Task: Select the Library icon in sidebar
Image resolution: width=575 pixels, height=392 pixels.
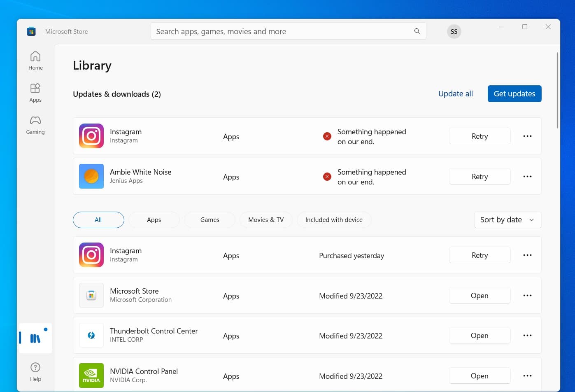Action: tap(35, 338)
